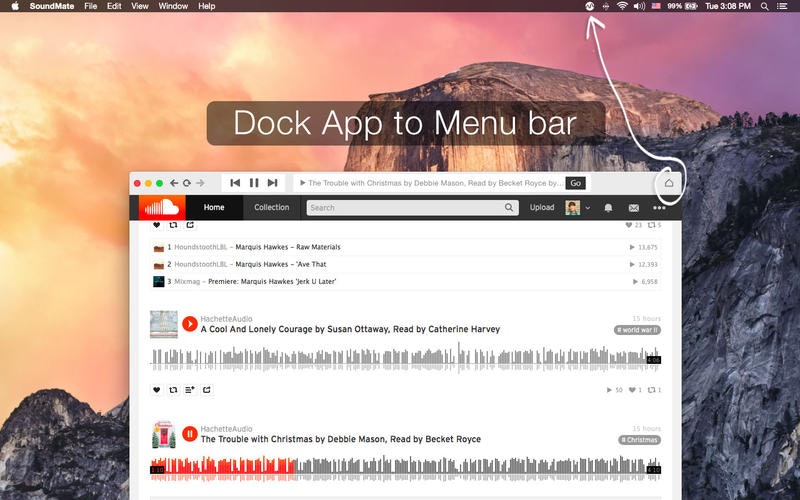
Task: Skip to previous track in toolbar
Action: tap(235, 183)
